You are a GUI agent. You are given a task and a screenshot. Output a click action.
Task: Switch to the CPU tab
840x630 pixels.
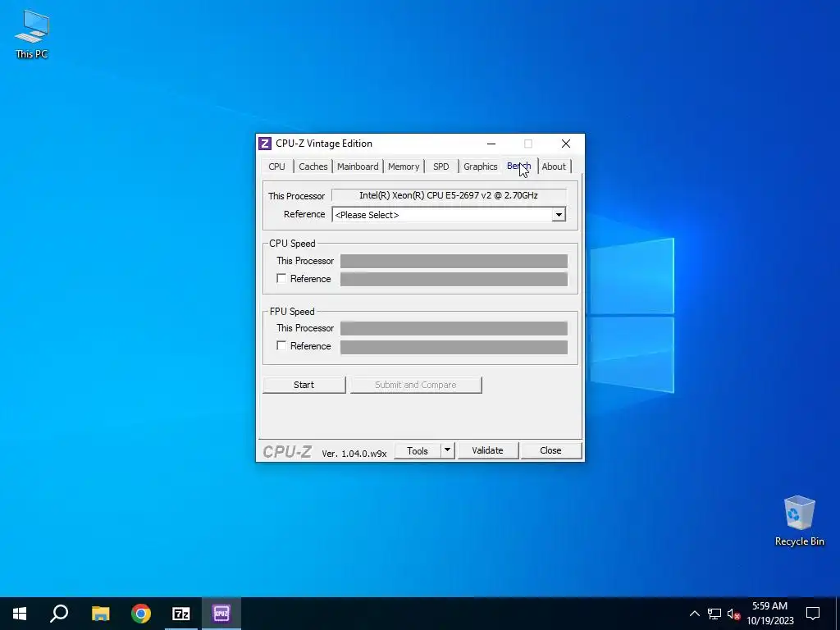point(277,167)
